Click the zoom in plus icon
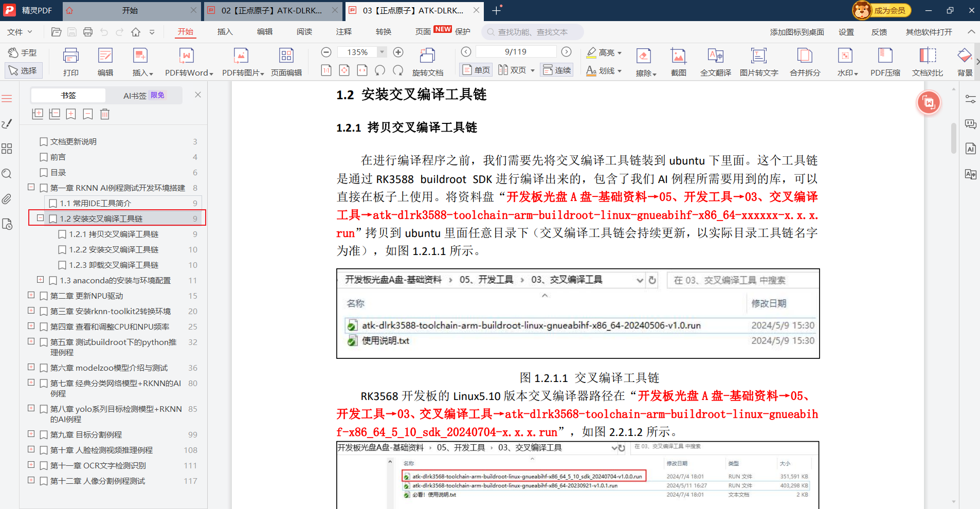 (398, 52)
